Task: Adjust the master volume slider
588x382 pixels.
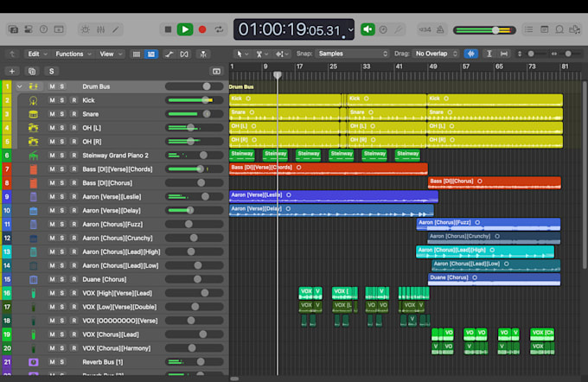Action: tap(484, 30)
